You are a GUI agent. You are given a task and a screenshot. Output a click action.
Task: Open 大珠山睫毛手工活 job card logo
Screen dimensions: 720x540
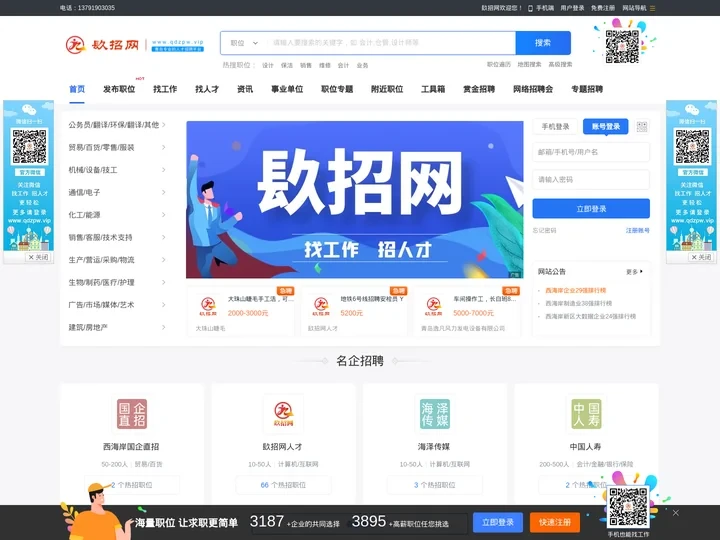tap(208, 306)
